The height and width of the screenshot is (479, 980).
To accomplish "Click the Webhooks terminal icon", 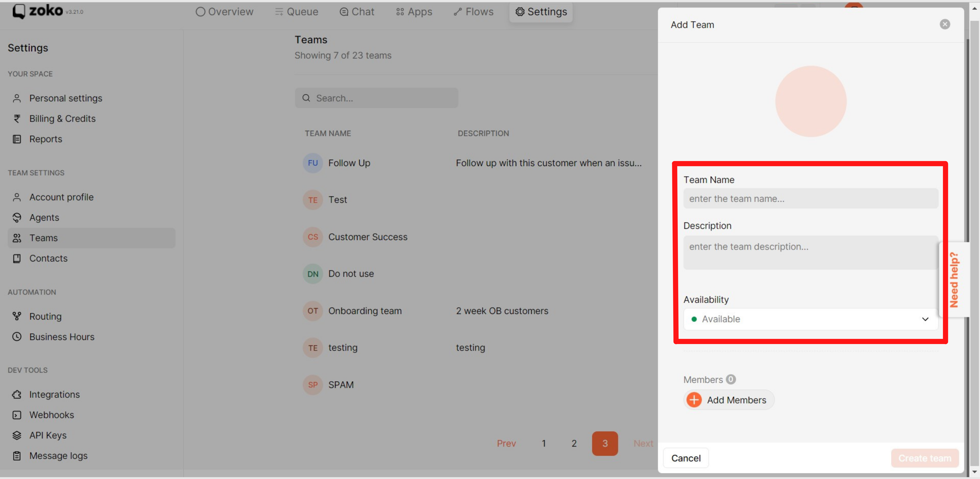I will (17, 415).
